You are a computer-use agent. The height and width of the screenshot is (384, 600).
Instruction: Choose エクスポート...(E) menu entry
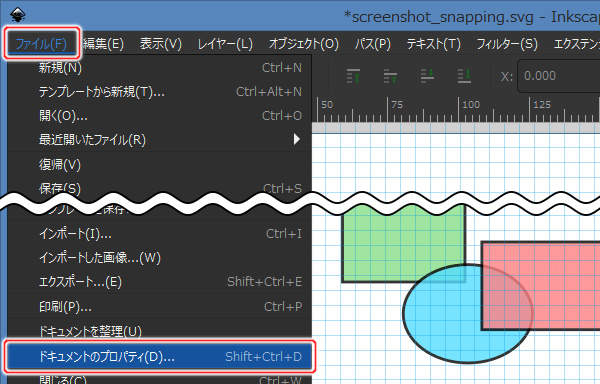tap(160, 282)
